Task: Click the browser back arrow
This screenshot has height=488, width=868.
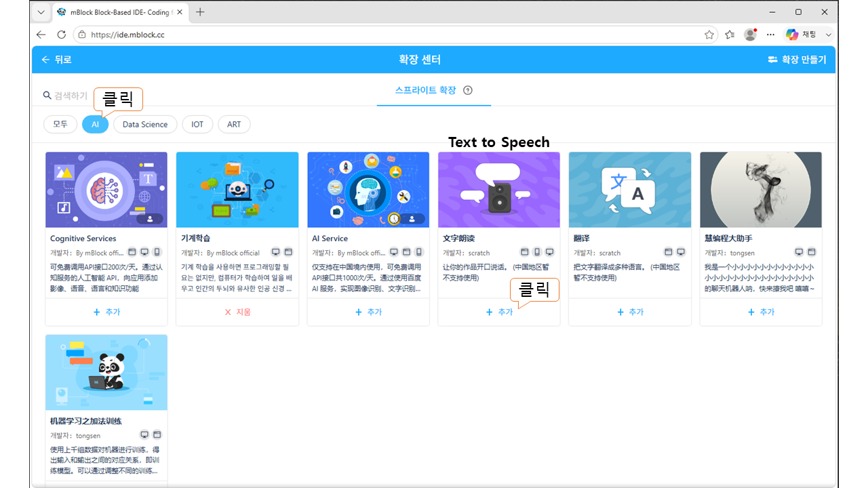Action: (41, 35)
